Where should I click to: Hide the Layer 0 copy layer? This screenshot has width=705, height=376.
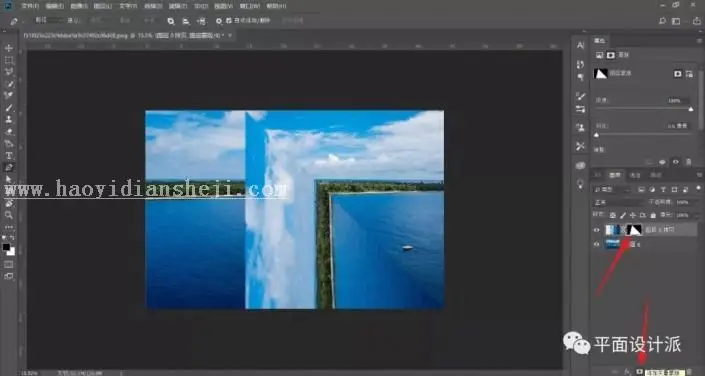597,230
